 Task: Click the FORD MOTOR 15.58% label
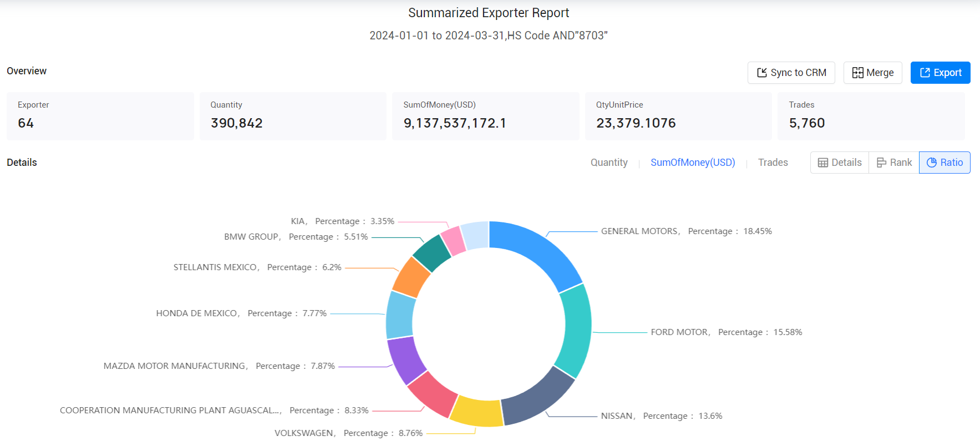[x=727, y=332]
